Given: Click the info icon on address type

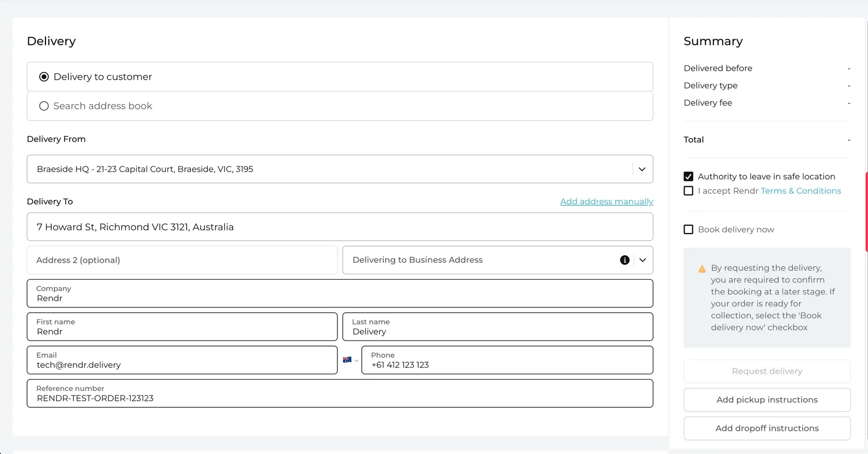Looking at the screenshot, I should [624, 260].
